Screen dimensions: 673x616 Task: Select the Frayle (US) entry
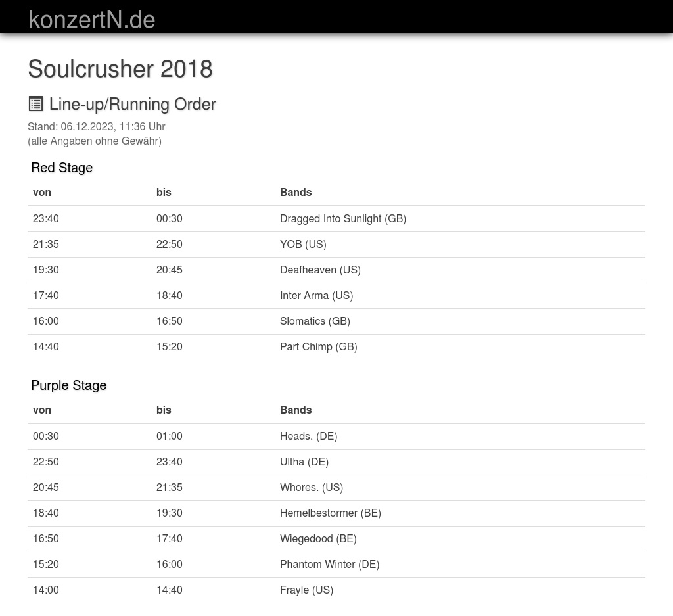306,590
